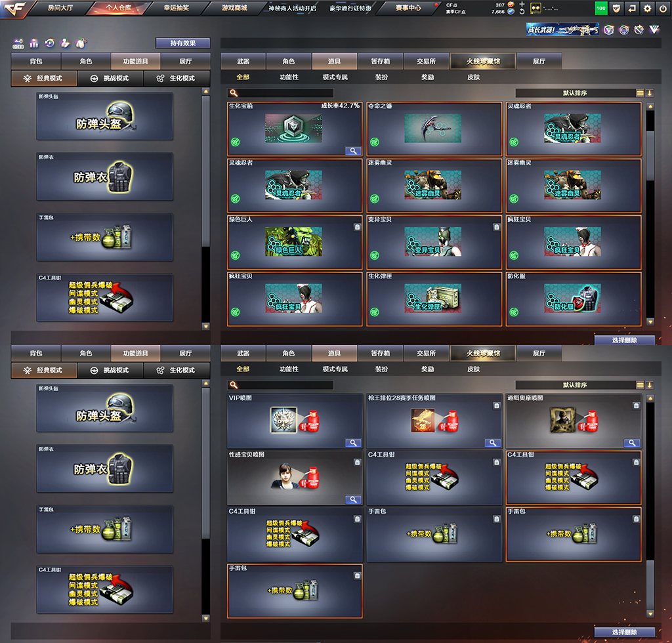Click the plus icon next to CF点 balance
The image size is (672, 643).
click(x=522, y=5)
